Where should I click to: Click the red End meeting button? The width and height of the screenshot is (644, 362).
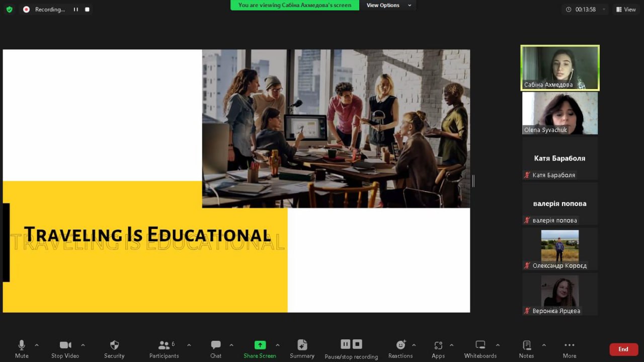tap(623, 349)
